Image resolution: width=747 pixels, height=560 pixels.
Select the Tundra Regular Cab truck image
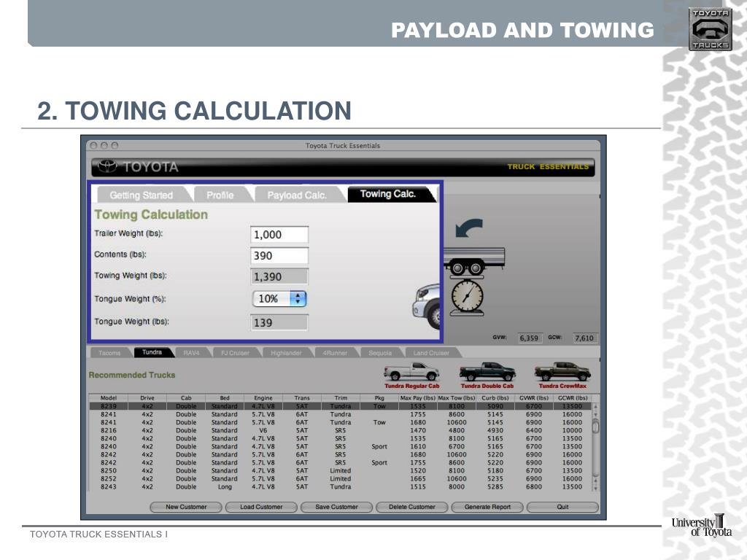[x=411, y=371]
